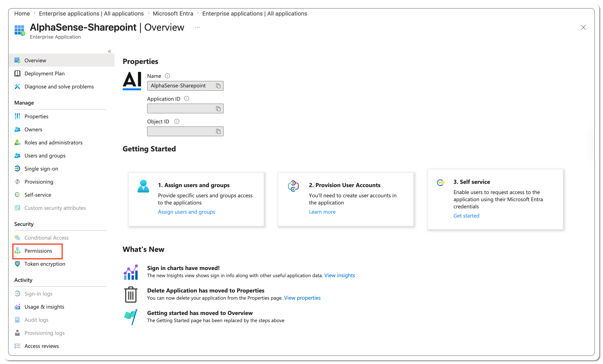603x364 pixels.
Task: Click the enterprise application grid icon in header
Action: (x=20, y=30)
